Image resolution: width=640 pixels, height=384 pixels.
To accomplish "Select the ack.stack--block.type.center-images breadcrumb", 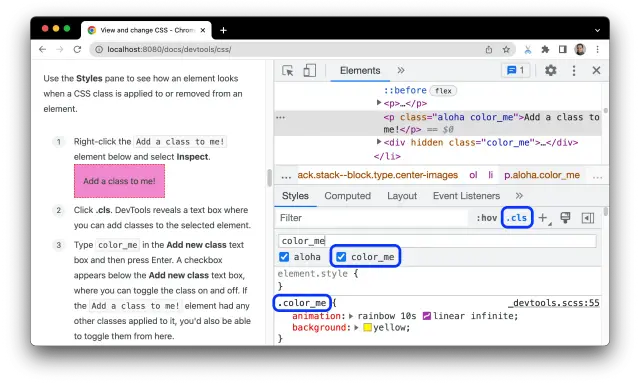I will [378, 175].
